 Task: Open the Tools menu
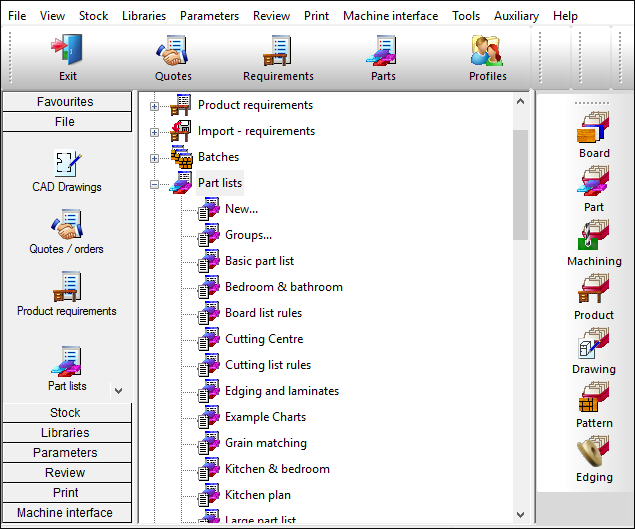[x=466, y=16]
